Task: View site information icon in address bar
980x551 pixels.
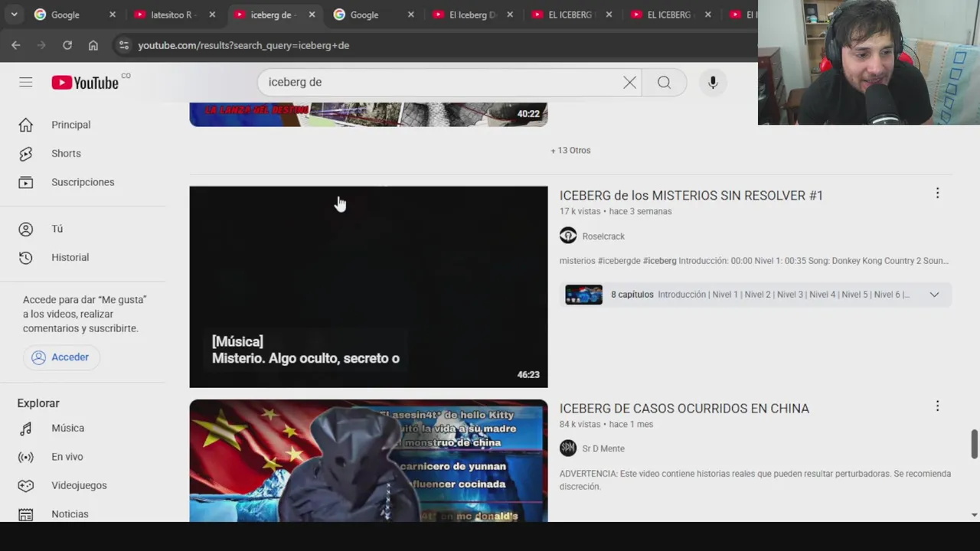Action: click(124, 45)
